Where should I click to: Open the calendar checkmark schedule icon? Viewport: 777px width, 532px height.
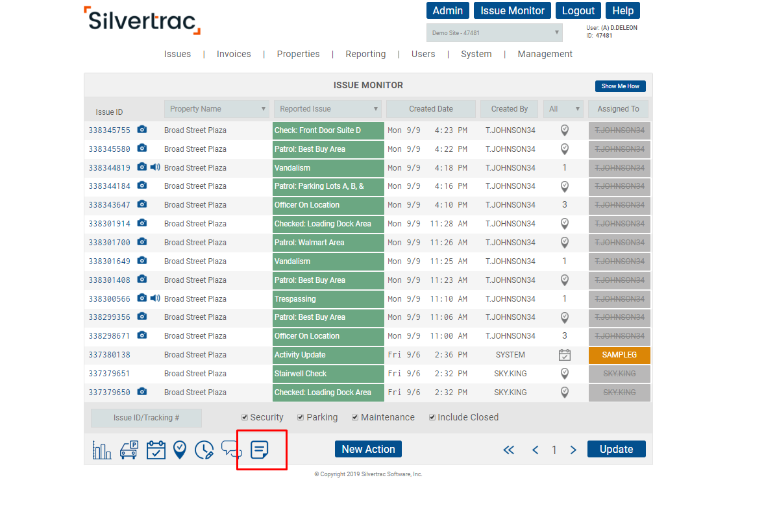click(156, 450)
